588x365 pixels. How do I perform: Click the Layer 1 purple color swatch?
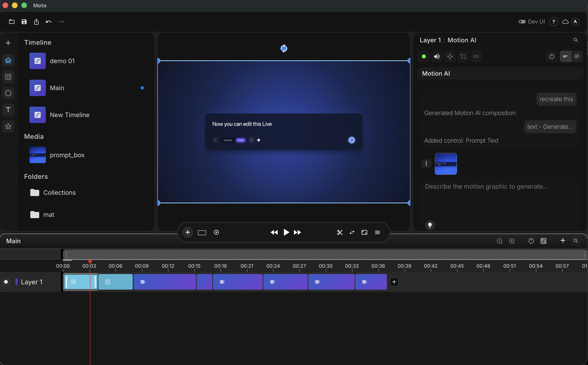pos(16,282)
